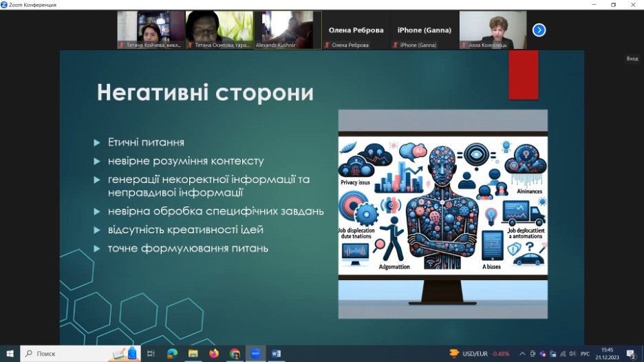Viewport: 644px width, 362px height.
Task: Click the muted mic icon beside Олена Реброва
Action: tap(327, 45)
